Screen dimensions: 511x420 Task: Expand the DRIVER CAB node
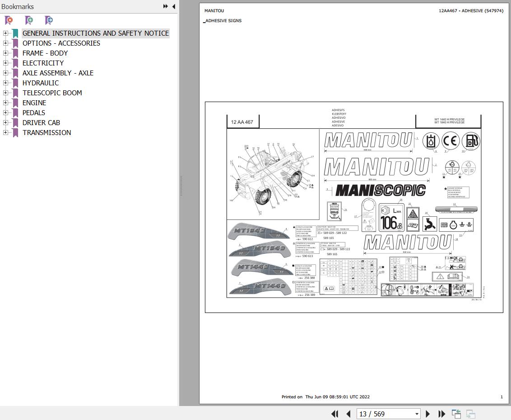point(5,122)
